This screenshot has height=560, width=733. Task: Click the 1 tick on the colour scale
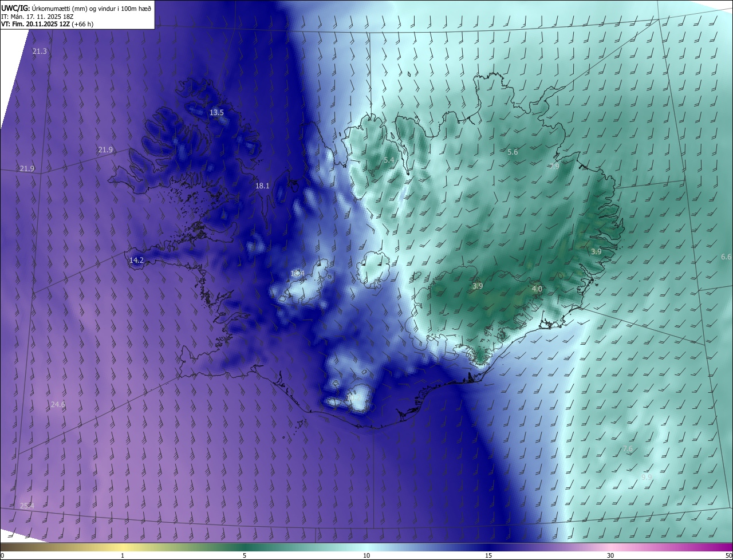pos(123,556)
